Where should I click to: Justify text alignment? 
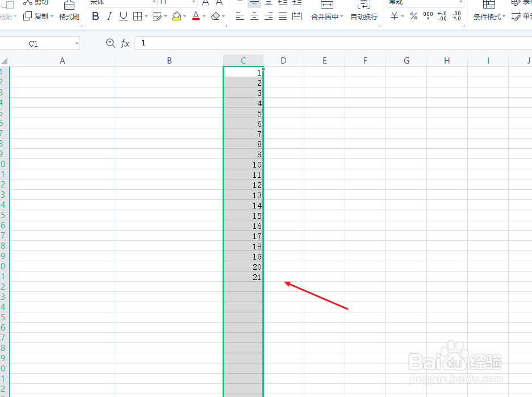[x=283, y=16]
